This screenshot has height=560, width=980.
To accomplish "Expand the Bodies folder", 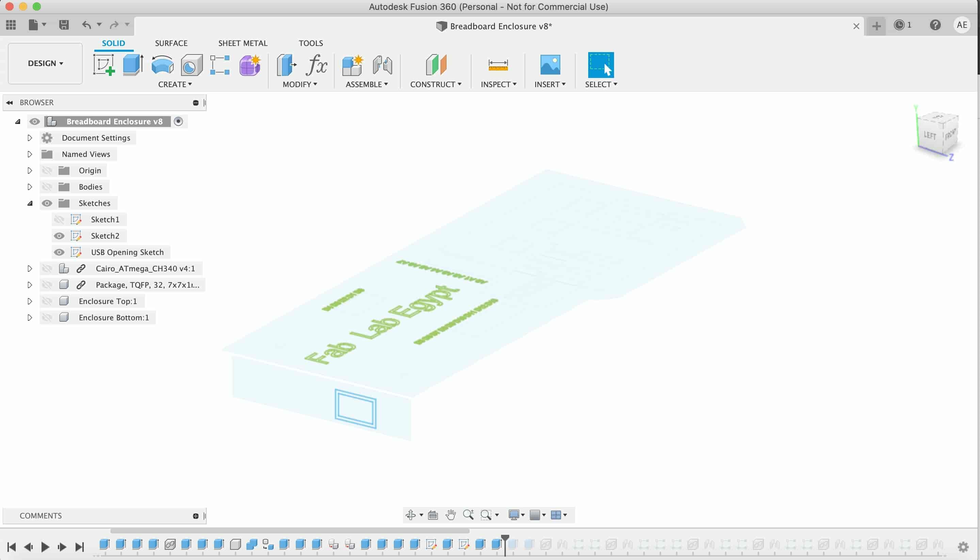I will click(x=30, y=187).
